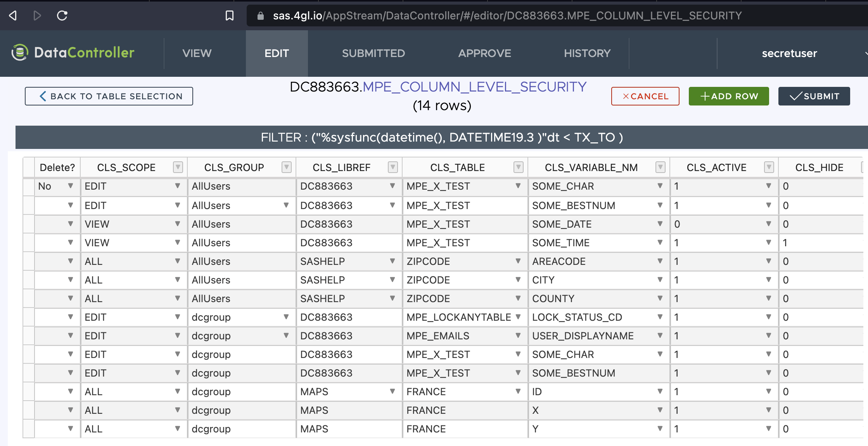868x446 pixels.
Task: Click the DataController logo icon
Action: pyautogui.click(x=20, y=53)
